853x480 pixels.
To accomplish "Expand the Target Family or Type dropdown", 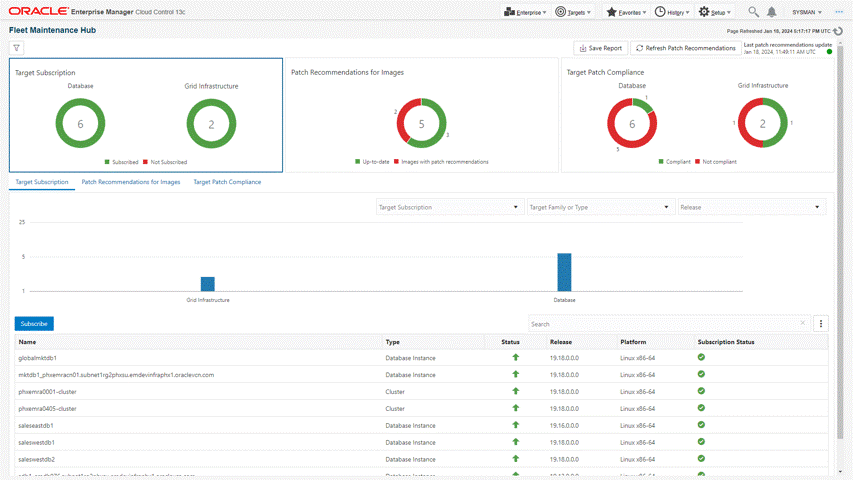I will (x=598, y=207).
